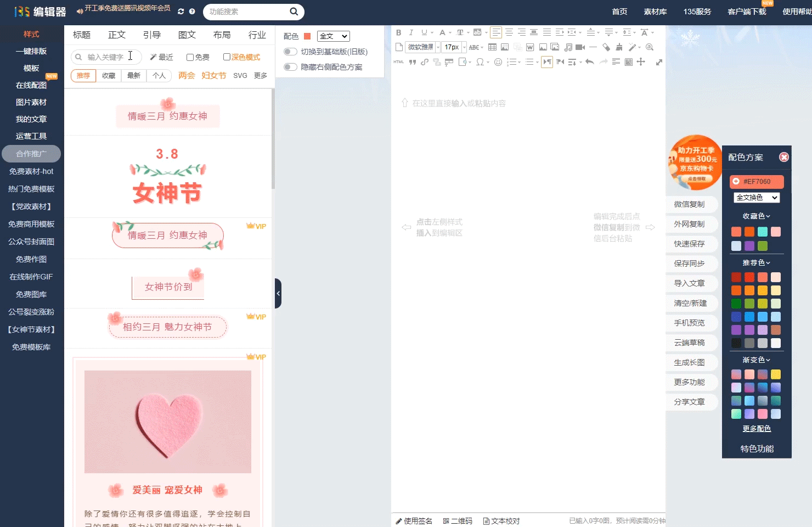The height and width of the screenshot is (527, 812).
Task: Insert a table using the table icon
Action: [x=492, y=47]
